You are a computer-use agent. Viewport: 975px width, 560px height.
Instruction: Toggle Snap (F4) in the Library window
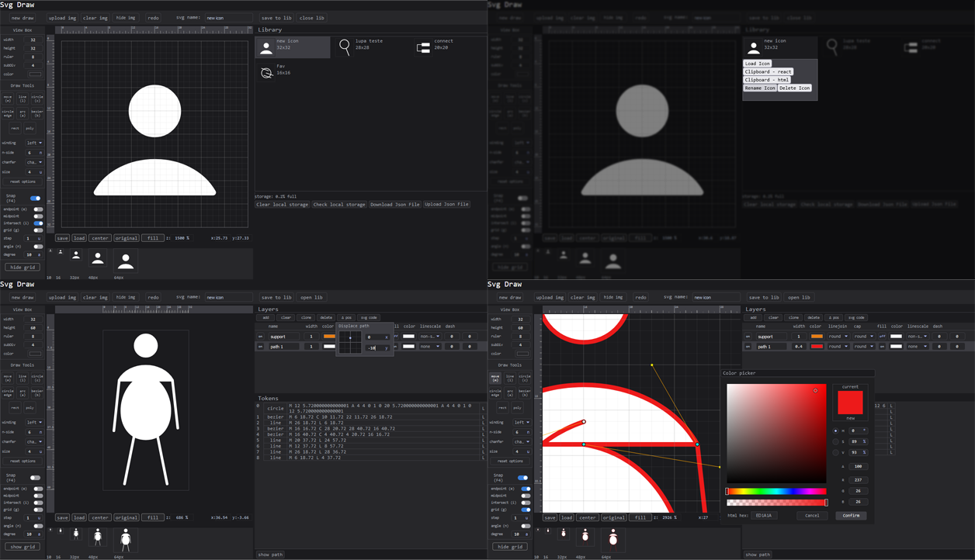pyautogui.click(x=35, y=199)
